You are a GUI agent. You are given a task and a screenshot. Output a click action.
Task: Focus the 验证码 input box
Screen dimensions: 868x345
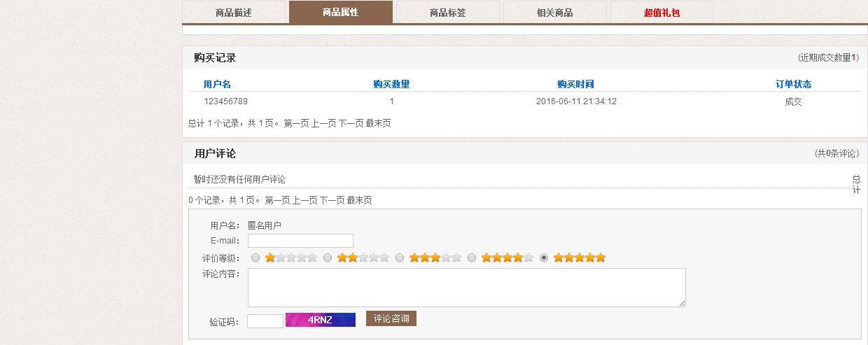click(x=265, y=321)
